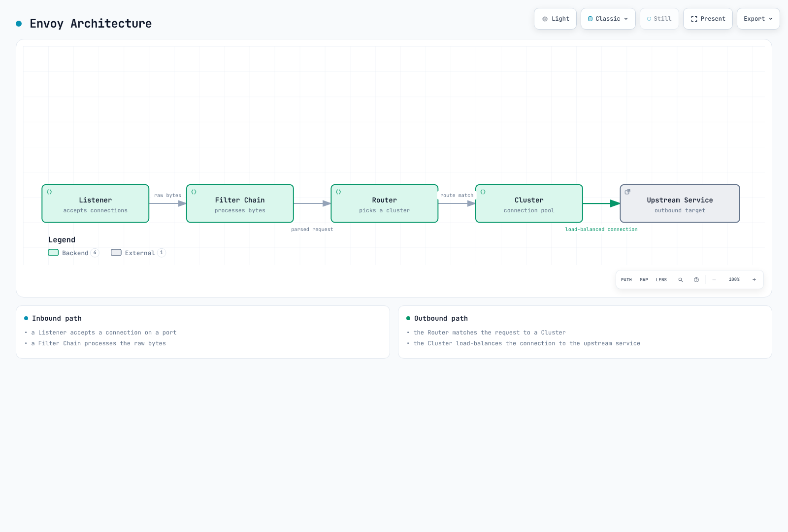Click the "Envoy Architecture" title
The width and height of the screenshot is (788, 532).
coord(91,24)
